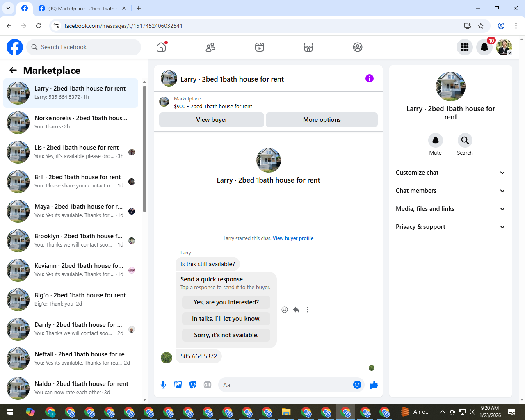Click the View buyer button
This screenshot has height=420, width=525.
[x=212, y=120]
